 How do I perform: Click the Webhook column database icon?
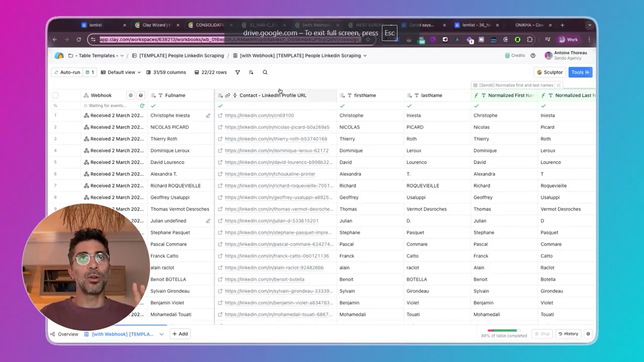pos(140,95)
